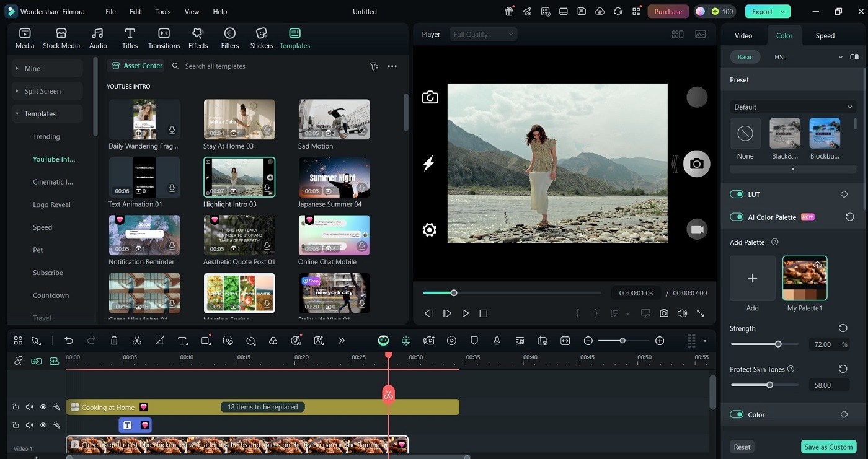Click the gift icon in title bar
The height and width of the screenshot is (459, 868).
pyautogui.click(x=509, y=11)
